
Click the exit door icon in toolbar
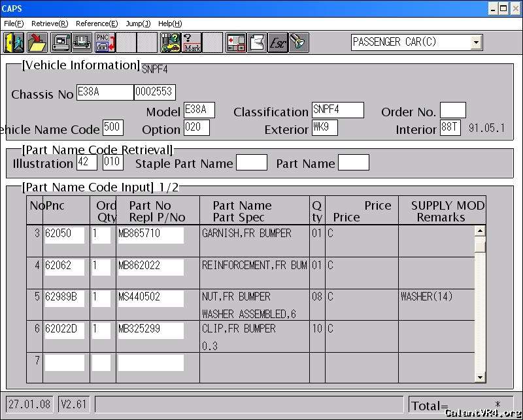[14, 42]
